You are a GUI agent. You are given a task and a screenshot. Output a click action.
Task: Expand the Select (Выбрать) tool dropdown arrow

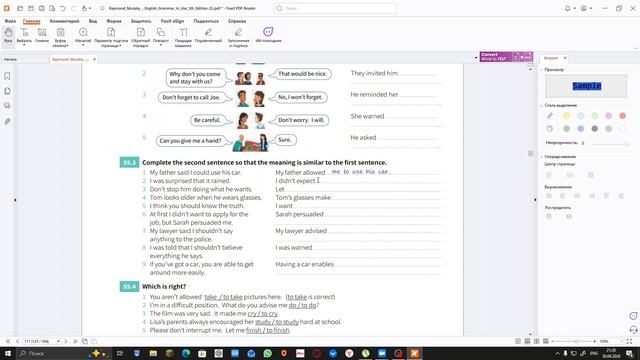(24, 45)
